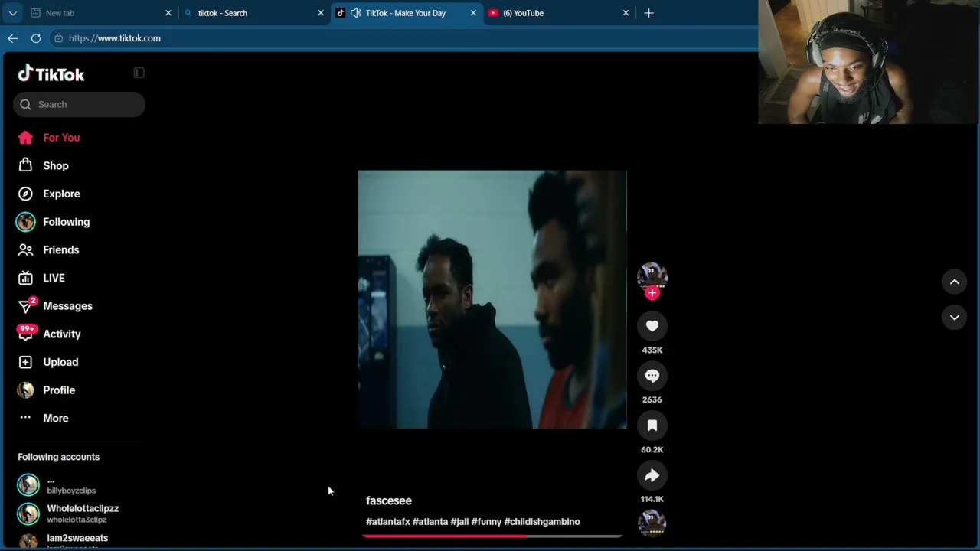The width and height of the screenshot is (980, 551).
Task: Expand the More menu
Action: point(56,418)
